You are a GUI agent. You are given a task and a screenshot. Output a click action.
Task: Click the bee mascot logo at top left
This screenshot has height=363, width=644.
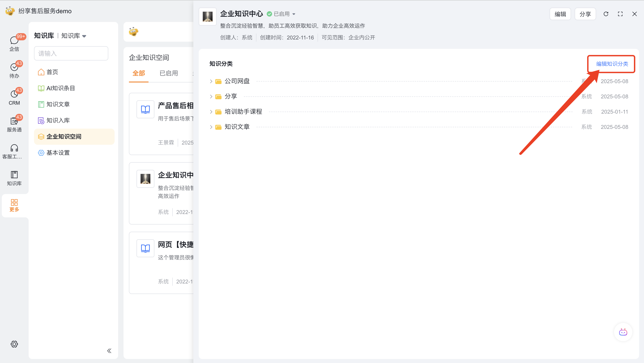[10, 11]
